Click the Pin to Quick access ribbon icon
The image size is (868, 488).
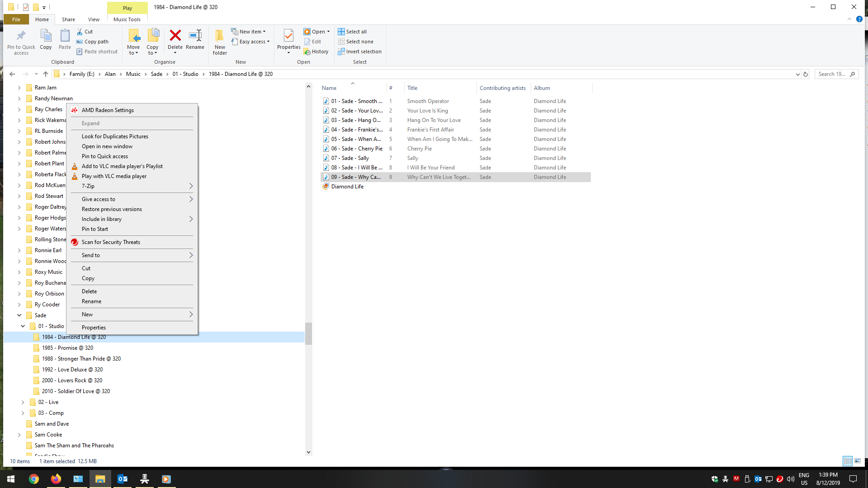point(21,42)
